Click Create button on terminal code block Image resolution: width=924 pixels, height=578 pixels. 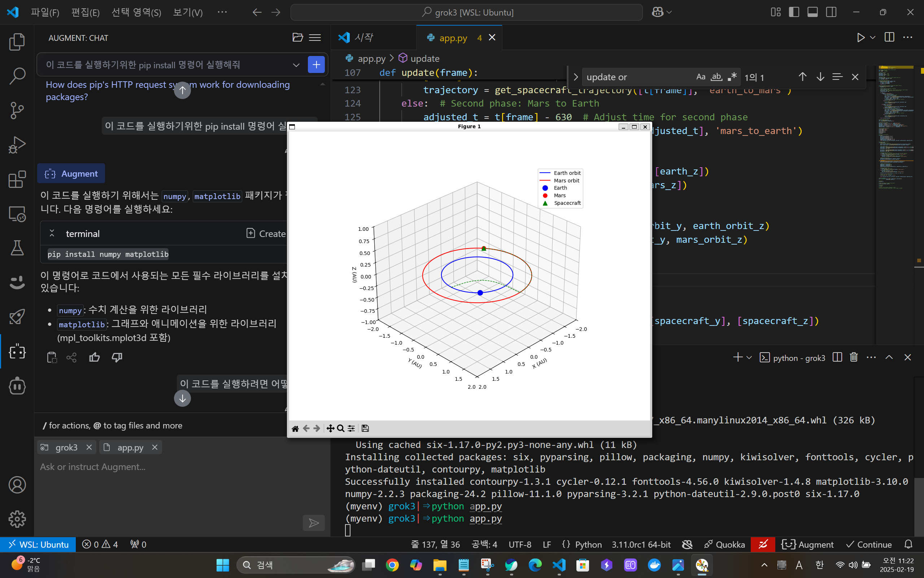point(266,233)
